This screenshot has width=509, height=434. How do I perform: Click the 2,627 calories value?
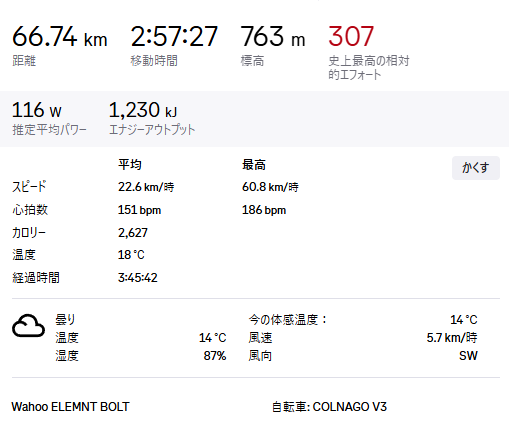click(133, 233)
